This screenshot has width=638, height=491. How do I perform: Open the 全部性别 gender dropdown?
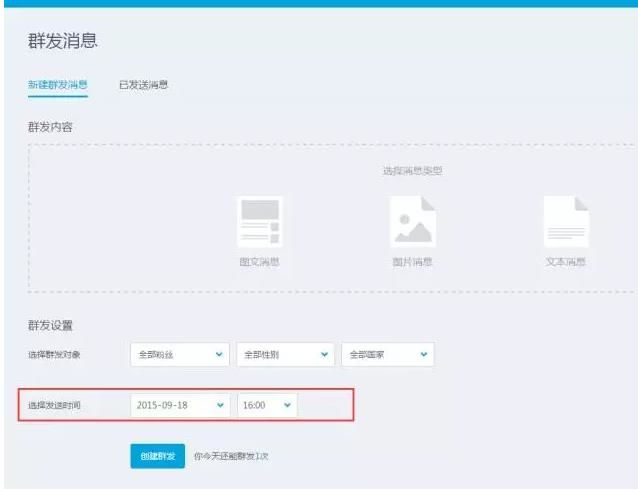285,354
